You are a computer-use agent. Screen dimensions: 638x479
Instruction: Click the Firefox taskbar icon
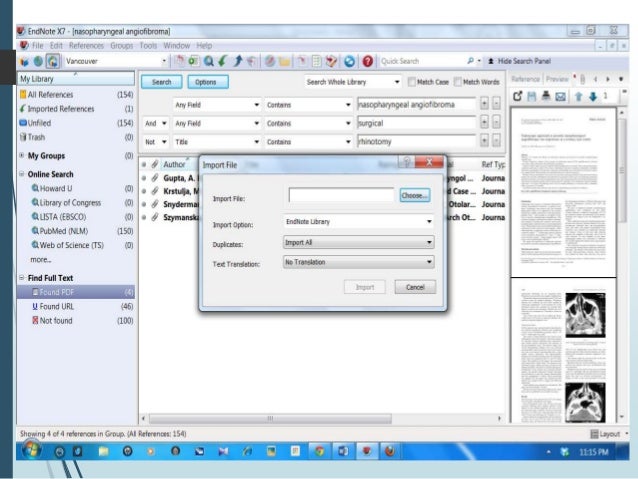pos(390,451)
